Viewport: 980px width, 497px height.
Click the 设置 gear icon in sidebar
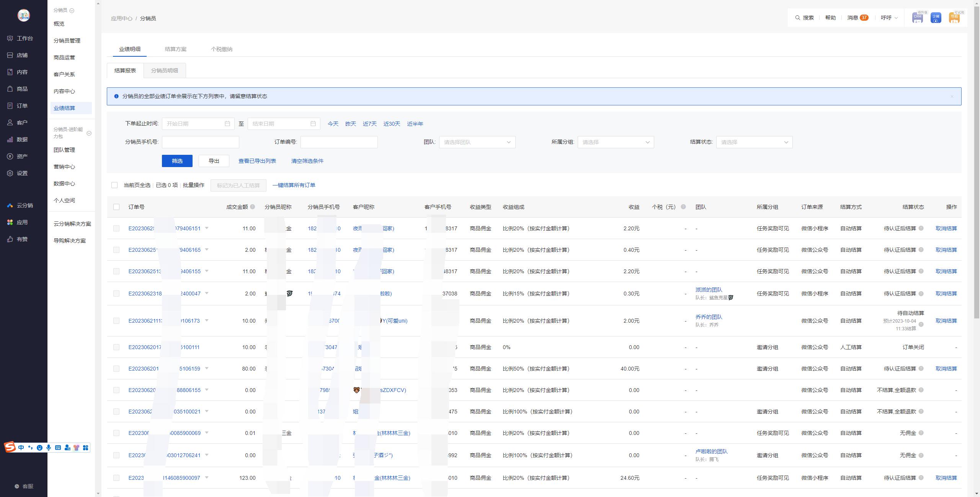click(10, 173)
